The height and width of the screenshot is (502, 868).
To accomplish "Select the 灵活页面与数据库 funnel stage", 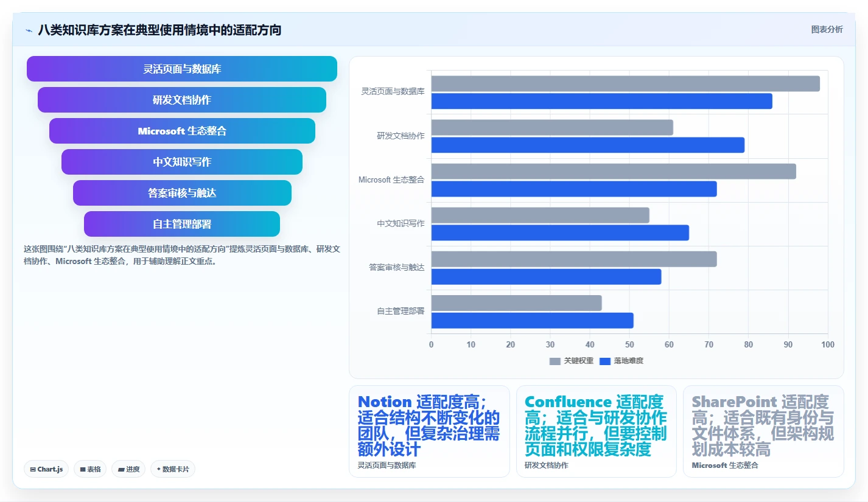I will click(182, 69).
